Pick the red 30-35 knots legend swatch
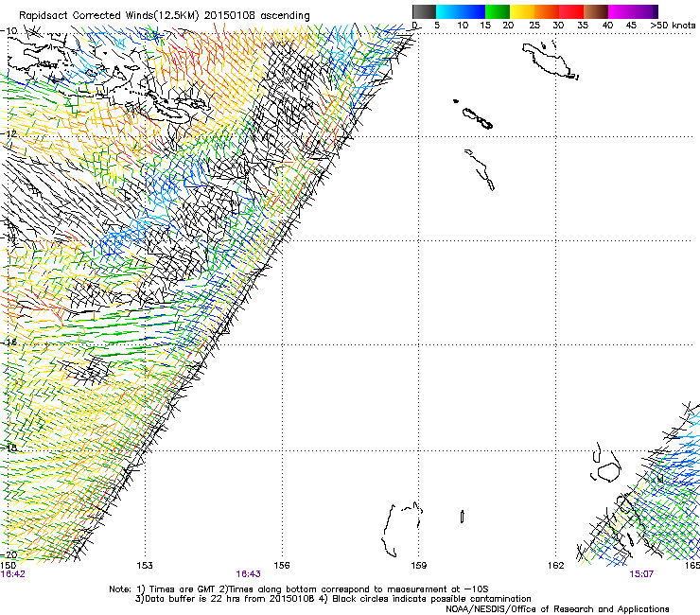This screenshot has height=615, width=700. [571, 11]
